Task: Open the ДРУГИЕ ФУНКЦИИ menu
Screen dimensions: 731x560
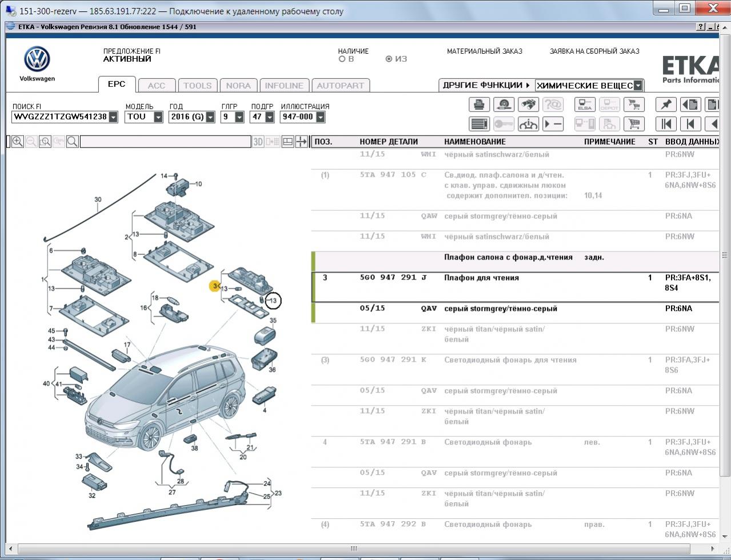Action: 486,85
